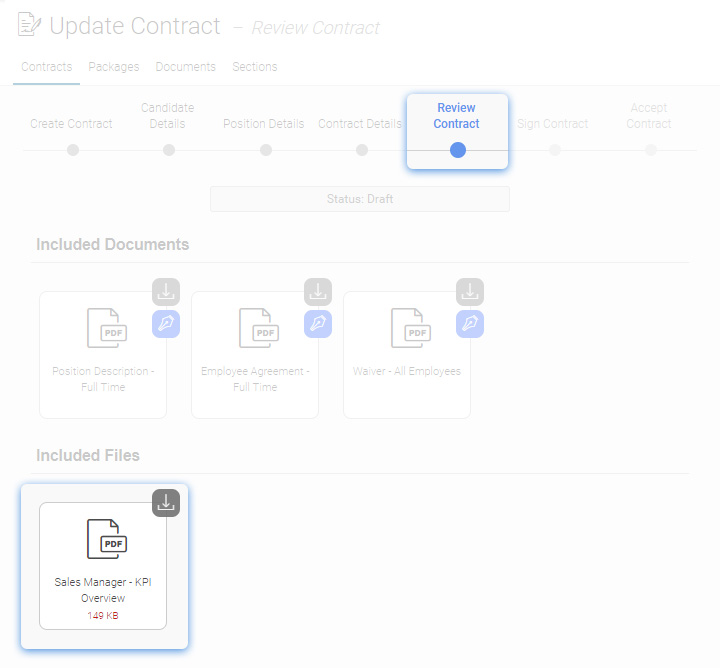Click the Status: Draft field

tap(360, 199)
